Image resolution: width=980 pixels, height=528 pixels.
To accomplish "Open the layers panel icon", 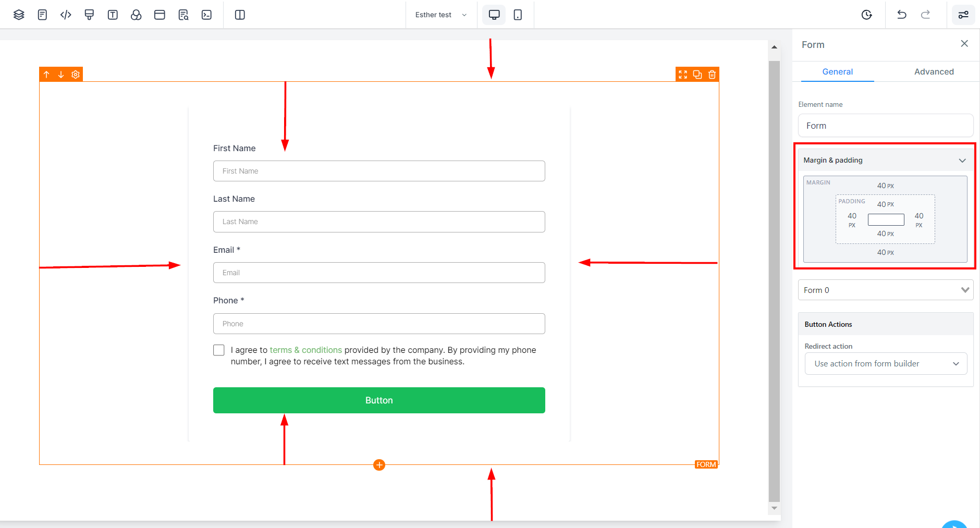I will click(x=19, y=15).
